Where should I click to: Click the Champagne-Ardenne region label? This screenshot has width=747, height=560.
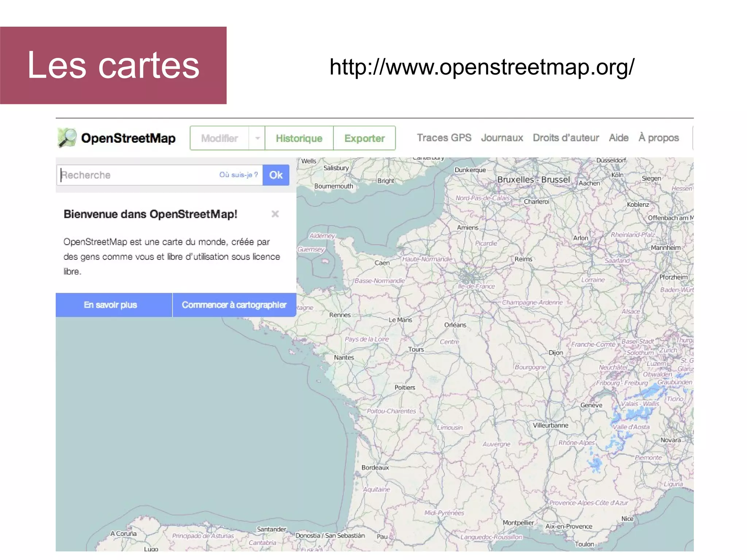(x=532, y=302)
